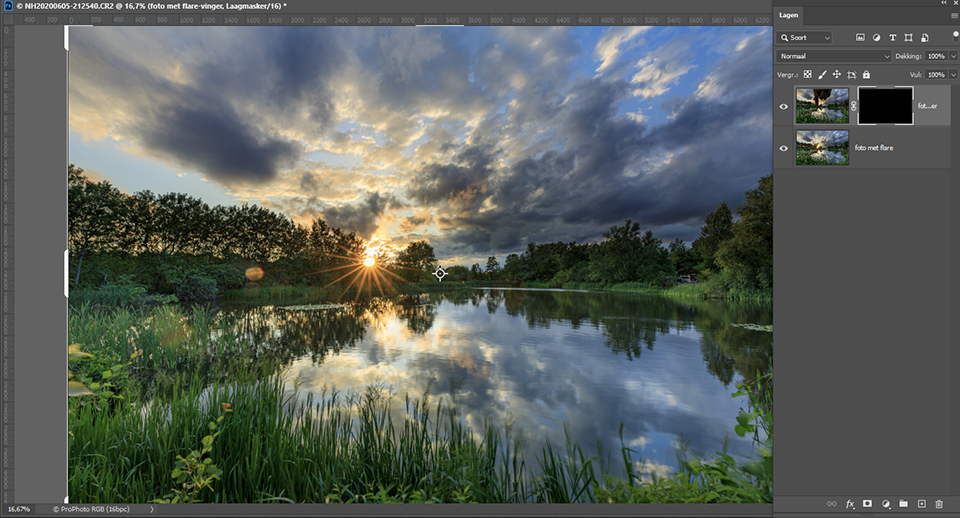Image resolution: width=960 pixels, height=518 pixels.
Task: Switch to the Lagen panel tab
Action: tap(789, 15)
